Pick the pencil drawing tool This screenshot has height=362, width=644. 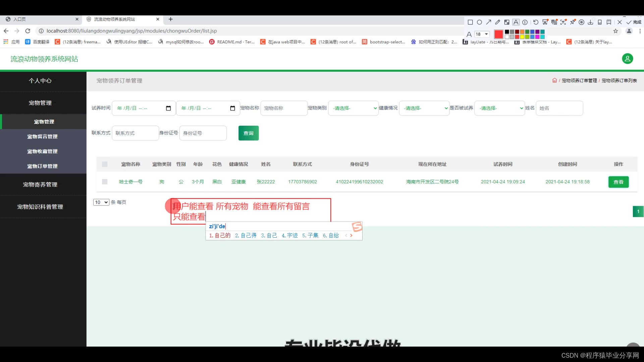(x=498, y=22)
